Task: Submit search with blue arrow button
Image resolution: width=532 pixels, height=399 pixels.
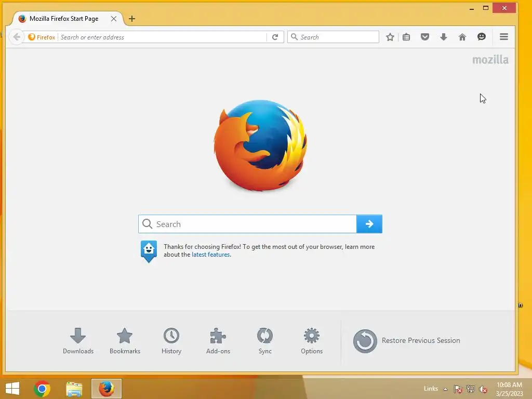Action: pyautogui.click(x=369, y=224)
